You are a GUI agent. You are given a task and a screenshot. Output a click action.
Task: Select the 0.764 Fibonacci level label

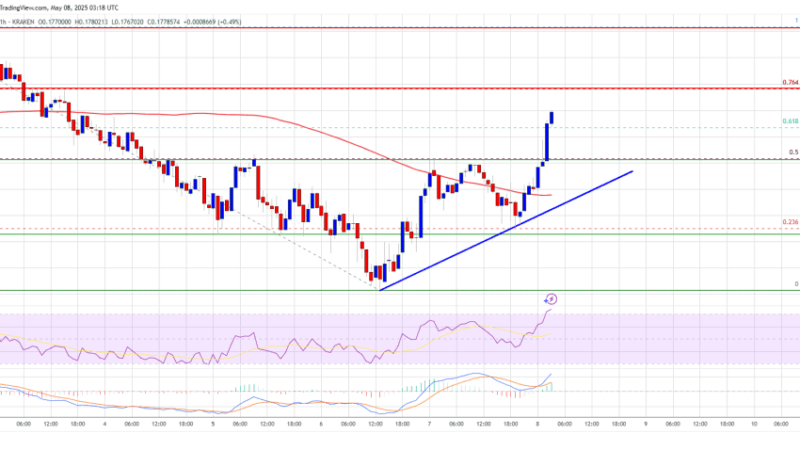[790, 83]
